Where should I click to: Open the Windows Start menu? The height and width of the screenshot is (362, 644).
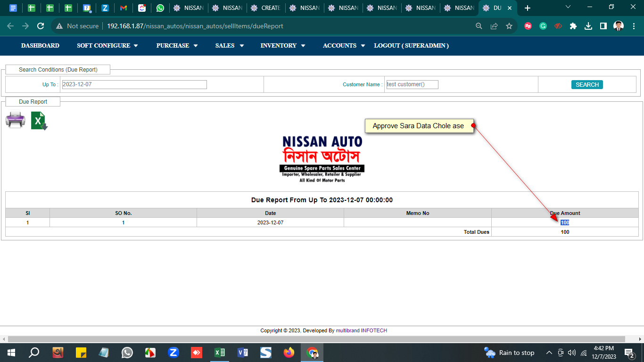11,353
